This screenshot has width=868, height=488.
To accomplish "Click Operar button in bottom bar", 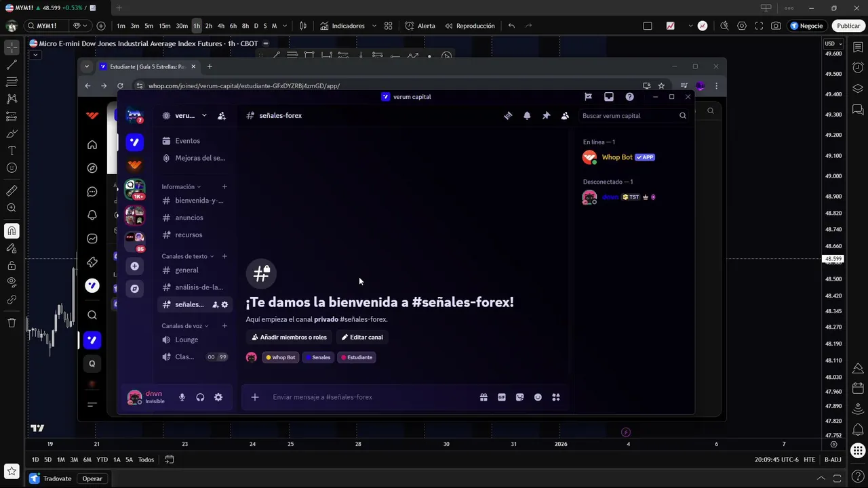I will point(92,479).
